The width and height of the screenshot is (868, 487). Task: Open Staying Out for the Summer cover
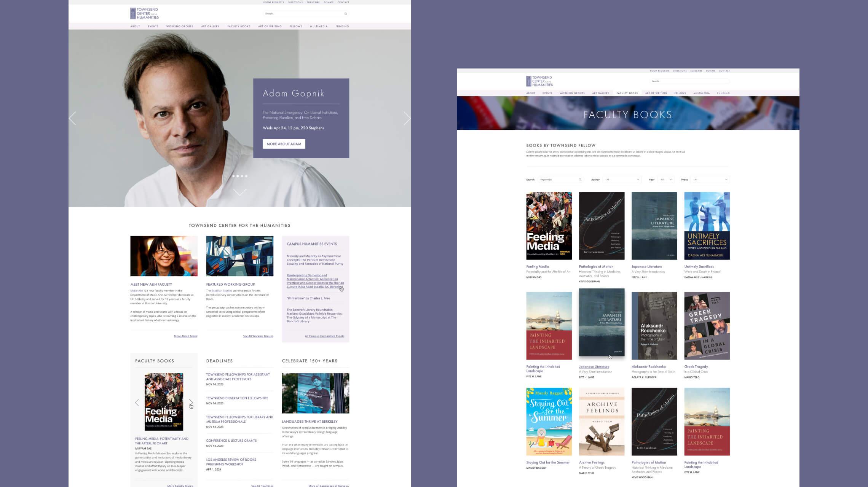(549, 422)
